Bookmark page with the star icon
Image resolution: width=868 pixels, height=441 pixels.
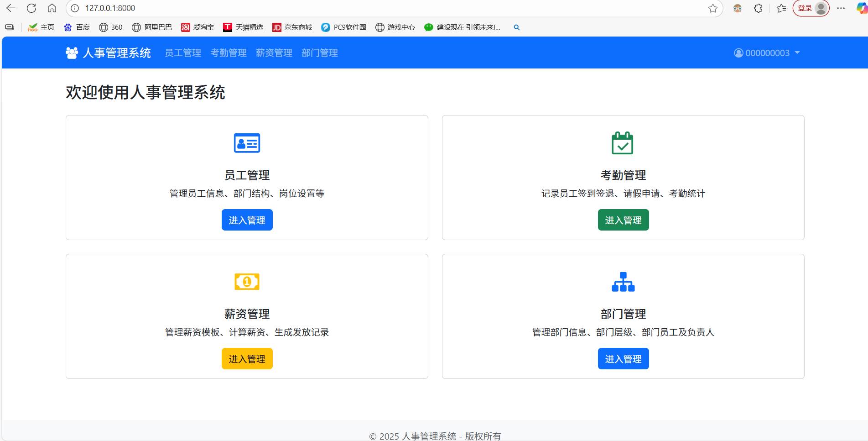(x=712, y=8)
